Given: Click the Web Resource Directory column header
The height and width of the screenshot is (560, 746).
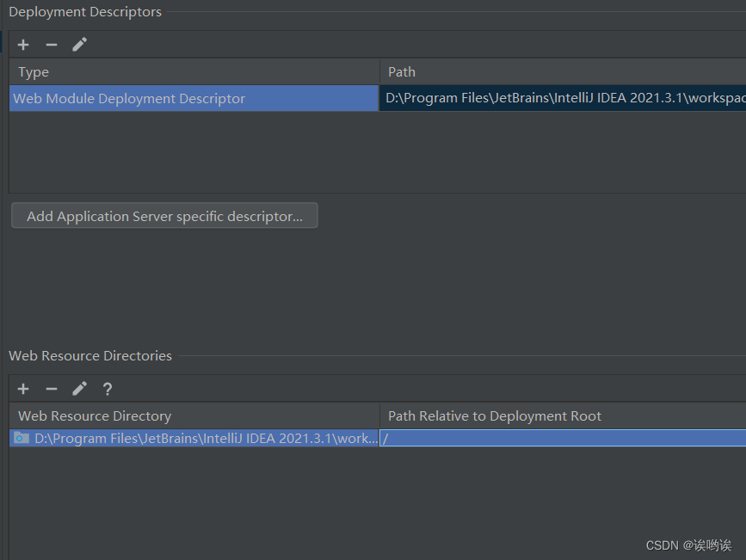Looking at the screenshot, I should click(94, 415).
